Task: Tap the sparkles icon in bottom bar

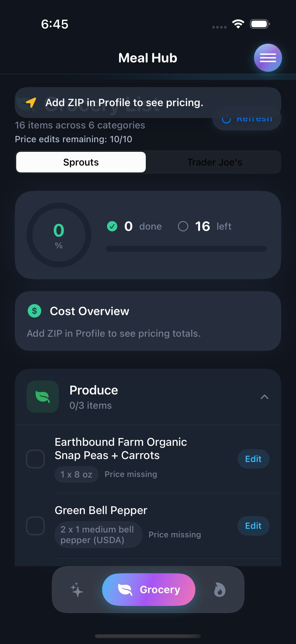Action: coord(77,589)
